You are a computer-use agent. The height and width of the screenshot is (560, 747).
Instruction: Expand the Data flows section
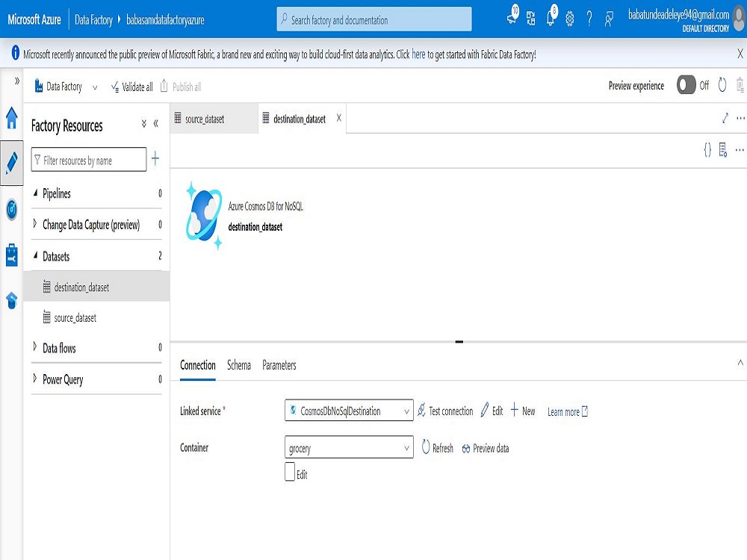(35, 346)
